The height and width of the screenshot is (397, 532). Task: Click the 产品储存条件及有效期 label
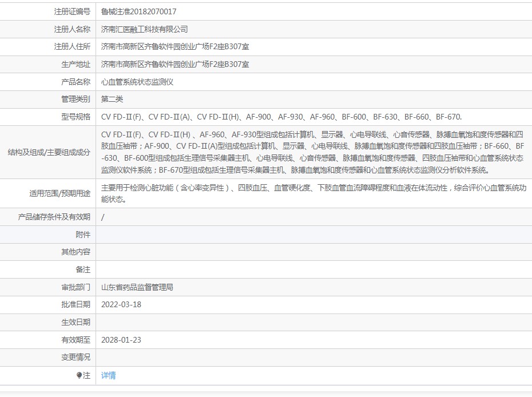pos(54,217)
